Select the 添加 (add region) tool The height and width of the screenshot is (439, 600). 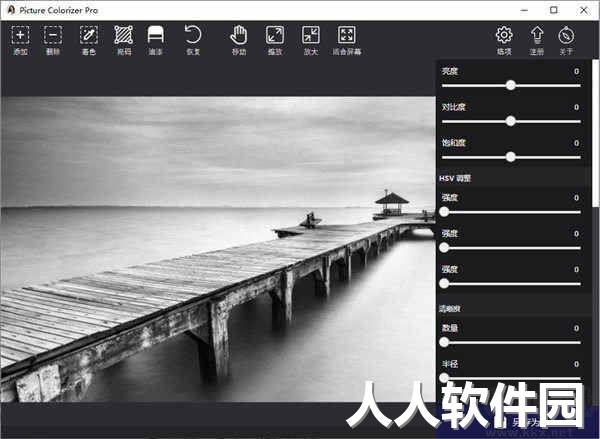pos(20,40)
